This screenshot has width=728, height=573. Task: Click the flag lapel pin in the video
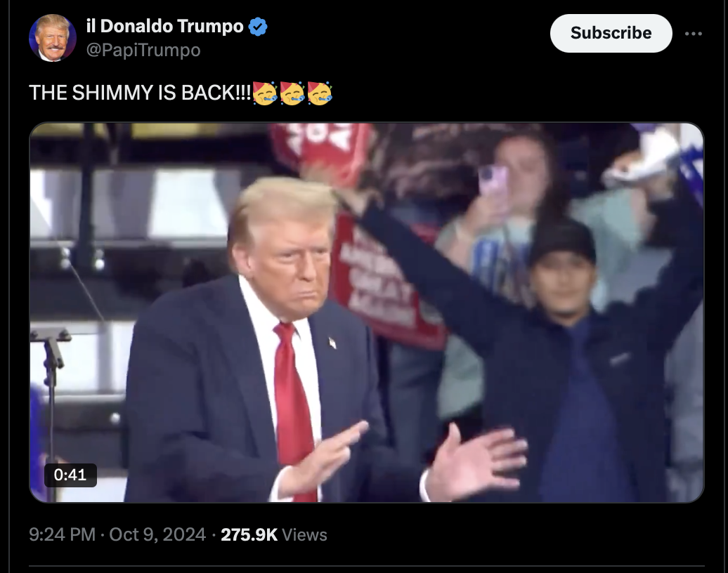332,343
